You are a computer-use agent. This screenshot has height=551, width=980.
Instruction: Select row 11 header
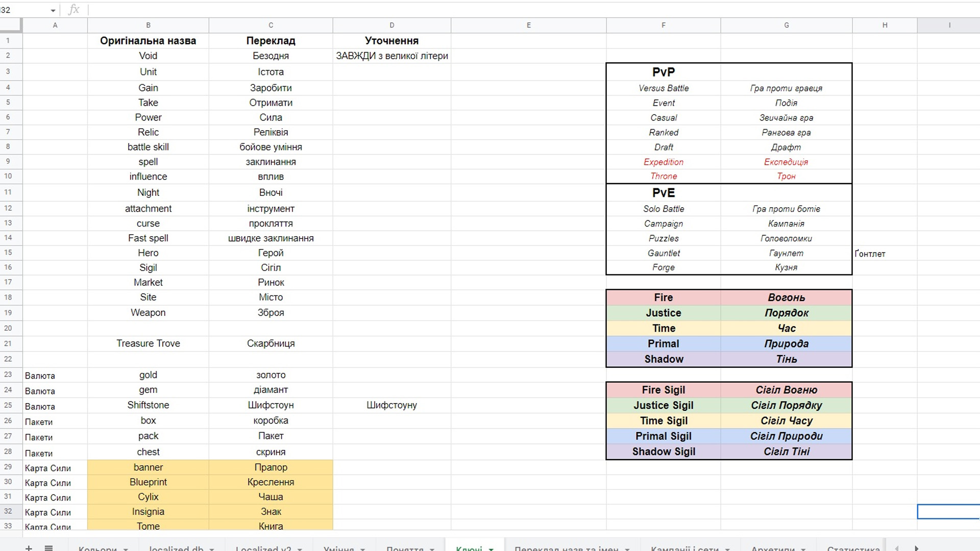point(8,192)
